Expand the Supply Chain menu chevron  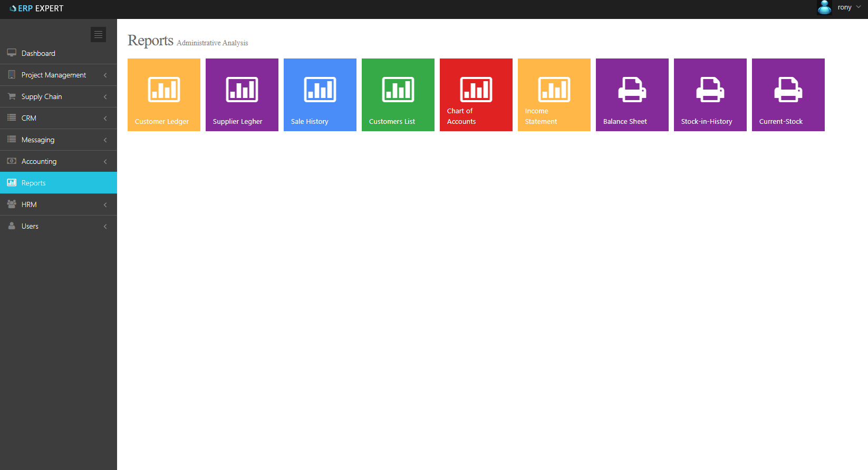(x=105, y=97)
